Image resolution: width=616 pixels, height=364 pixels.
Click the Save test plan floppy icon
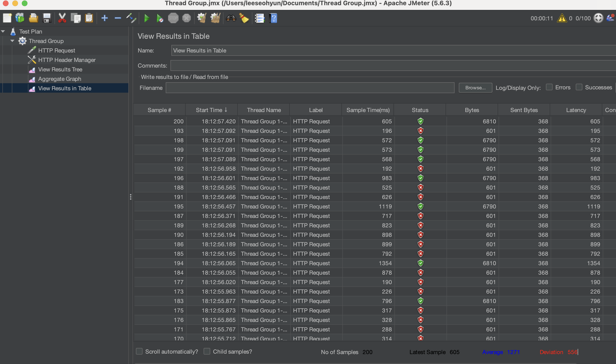[x=46, y=18]
